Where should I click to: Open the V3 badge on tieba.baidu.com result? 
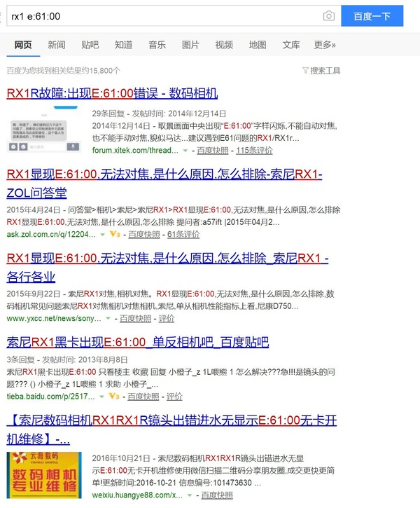coord(114,396)
